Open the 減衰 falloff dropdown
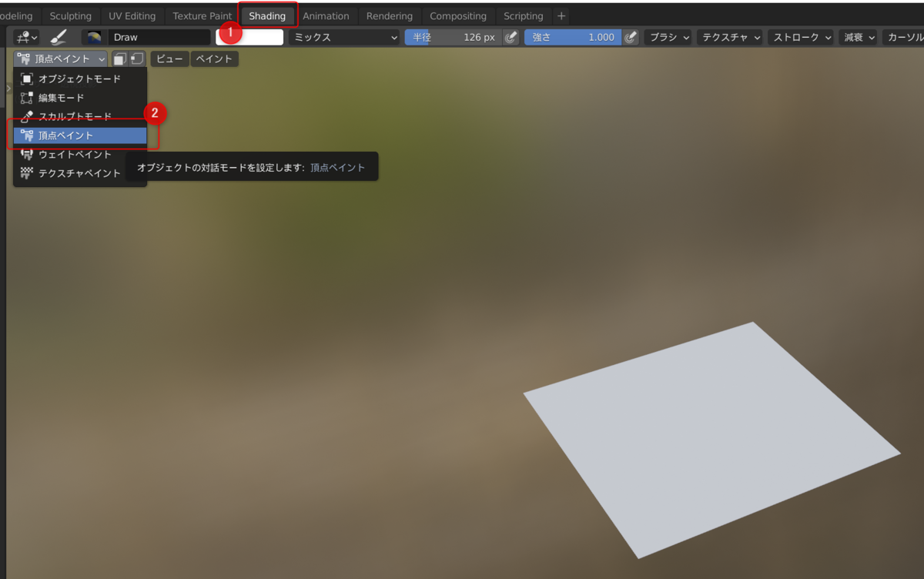 (857, 36)
